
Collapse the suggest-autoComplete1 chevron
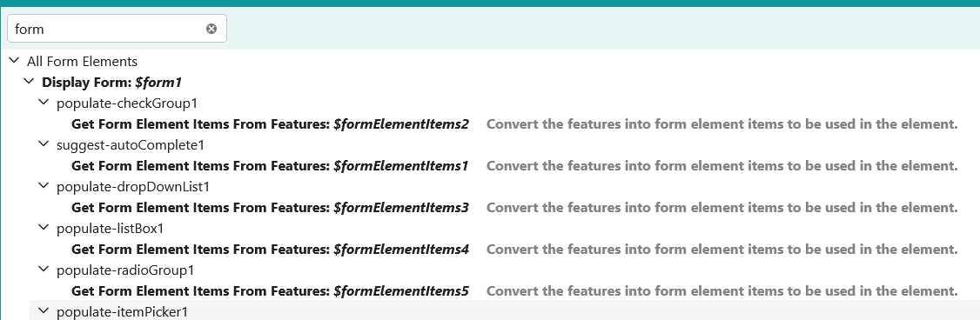coord(44,144)
